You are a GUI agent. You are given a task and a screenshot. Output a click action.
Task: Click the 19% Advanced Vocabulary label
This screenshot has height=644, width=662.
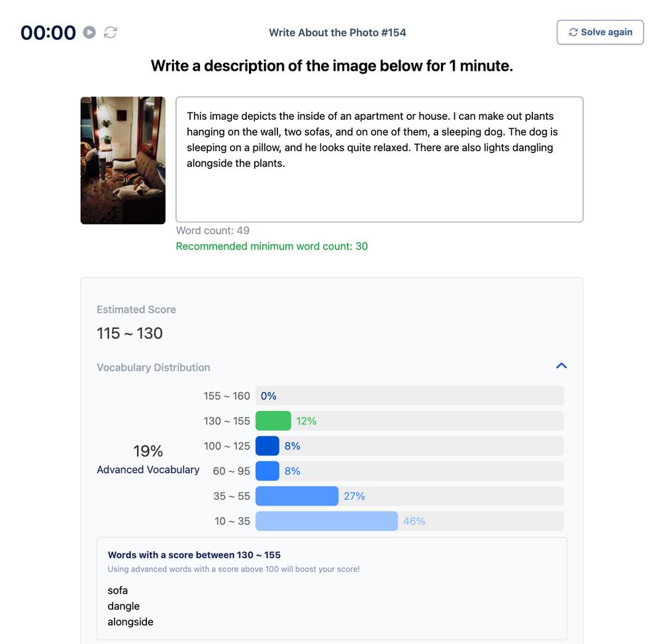148,459
